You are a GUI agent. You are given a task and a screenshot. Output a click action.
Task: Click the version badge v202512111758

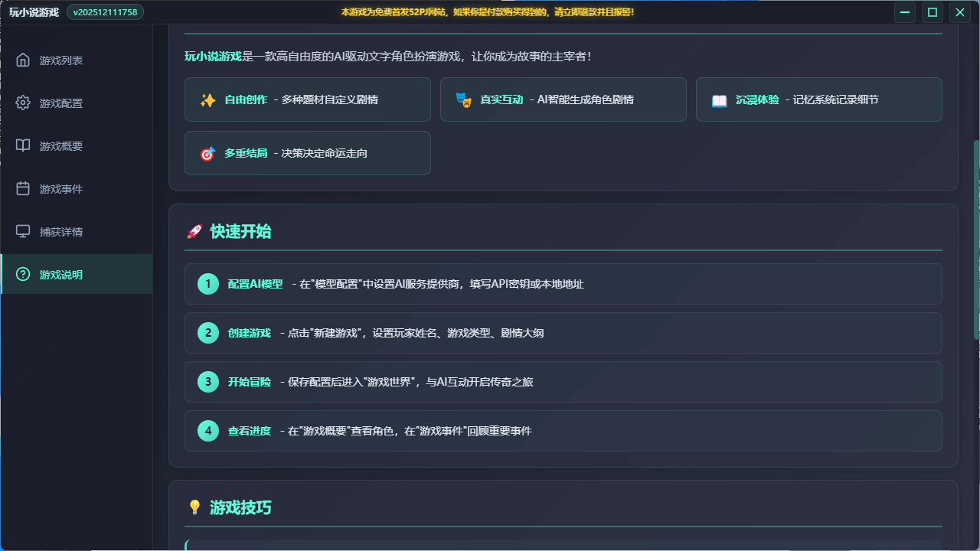[x=105, y=11]
